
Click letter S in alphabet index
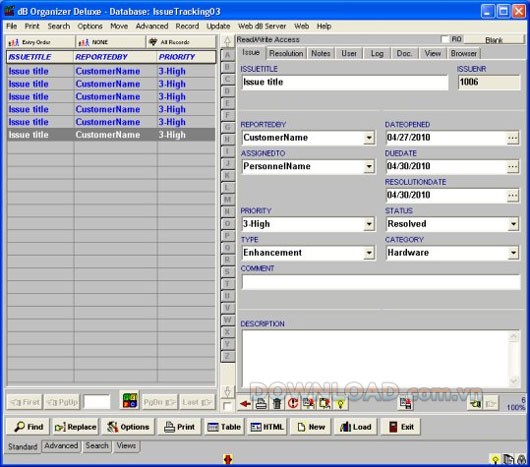(x=227, y=272)
